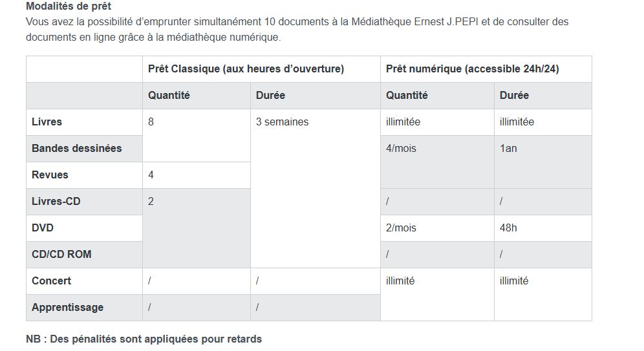Click the "Modalités de prêt" heading
Screen dimensions: 644x351
point(68,6)
